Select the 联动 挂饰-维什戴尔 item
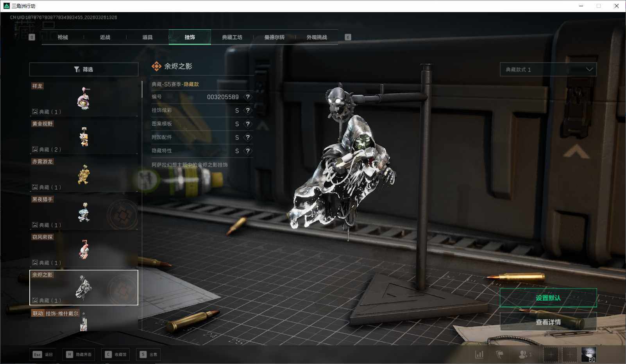 click(84, 320)
